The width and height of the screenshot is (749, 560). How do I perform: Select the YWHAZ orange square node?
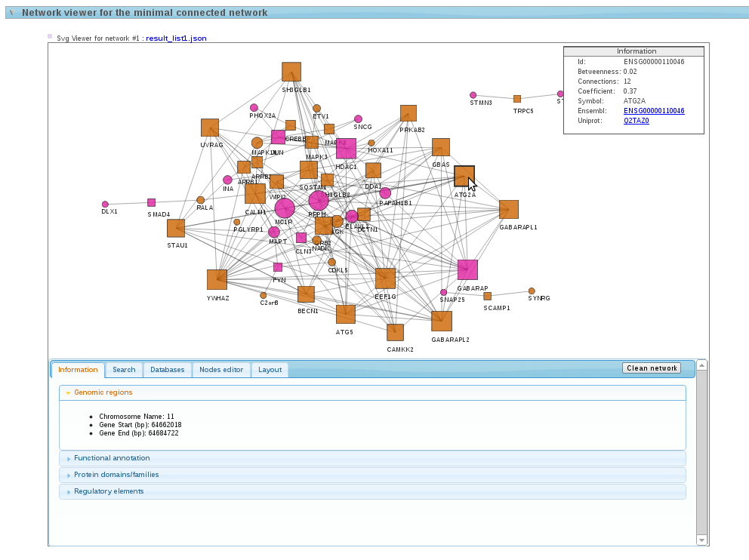click(217, 279)
